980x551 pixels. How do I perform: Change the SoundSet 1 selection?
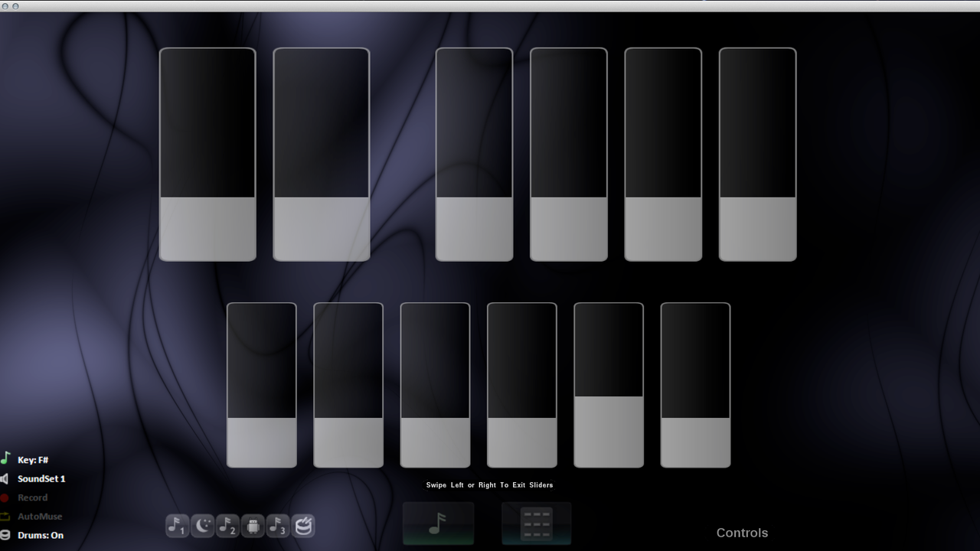coord(41,478)
